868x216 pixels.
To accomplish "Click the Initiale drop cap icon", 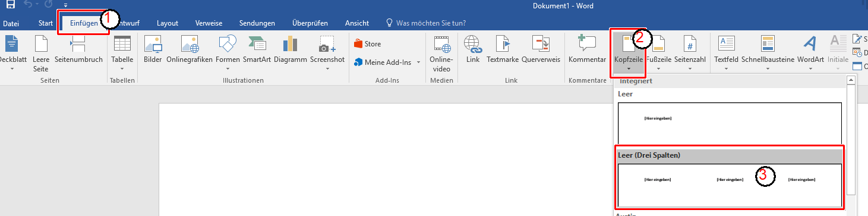I will 838,43.
